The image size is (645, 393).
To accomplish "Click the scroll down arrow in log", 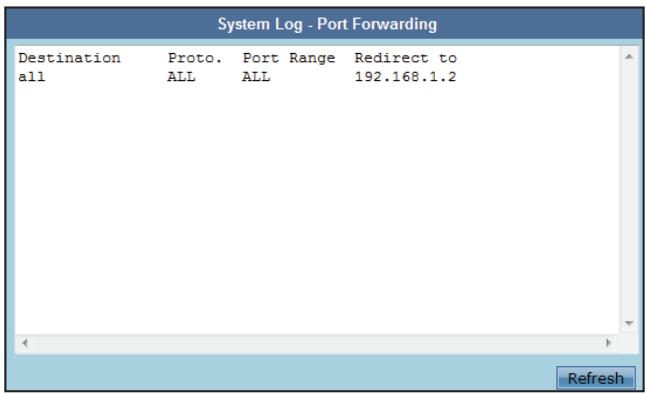I will pos(629,323).
